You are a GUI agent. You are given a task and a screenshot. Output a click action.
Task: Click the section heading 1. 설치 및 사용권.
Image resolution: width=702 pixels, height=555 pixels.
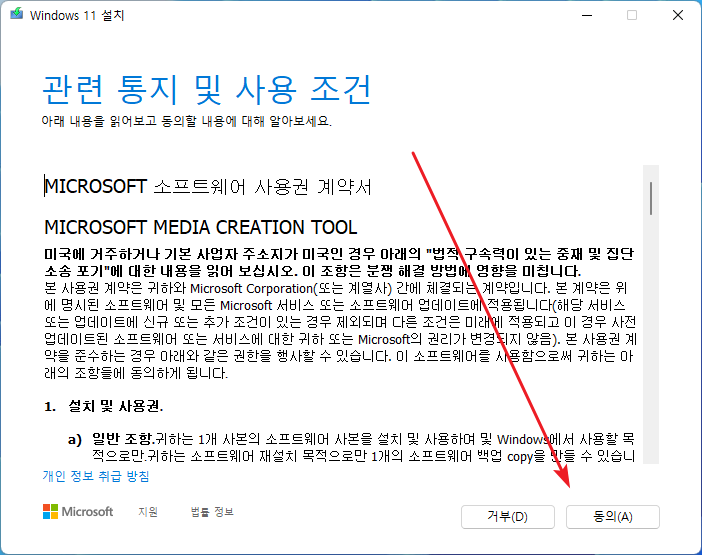(103, 406)
